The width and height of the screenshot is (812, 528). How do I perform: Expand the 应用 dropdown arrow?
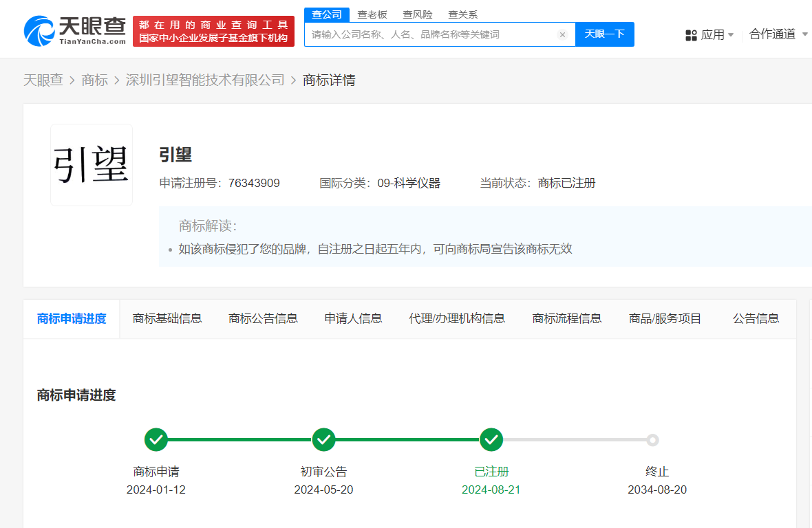[731, 35]
